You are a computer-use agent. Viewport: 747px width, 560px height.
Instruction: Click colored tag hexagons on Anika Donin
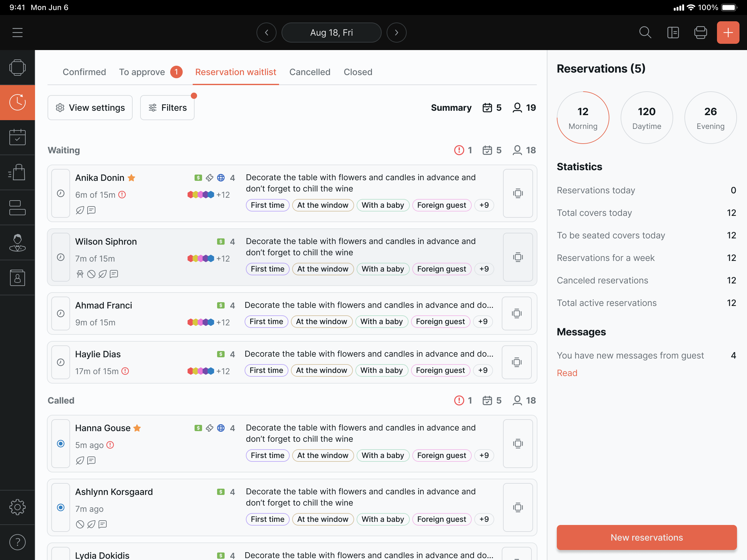(x=201, y=195)
